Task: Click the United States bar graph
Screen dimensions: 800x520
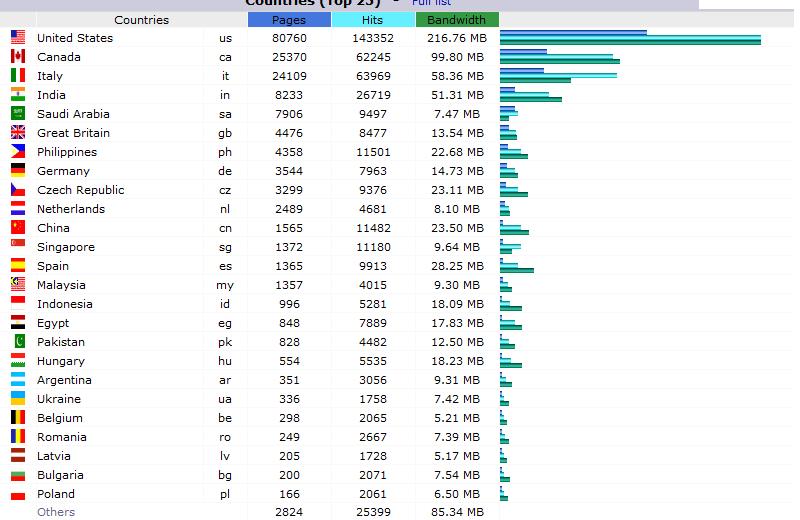Action: 630,38
